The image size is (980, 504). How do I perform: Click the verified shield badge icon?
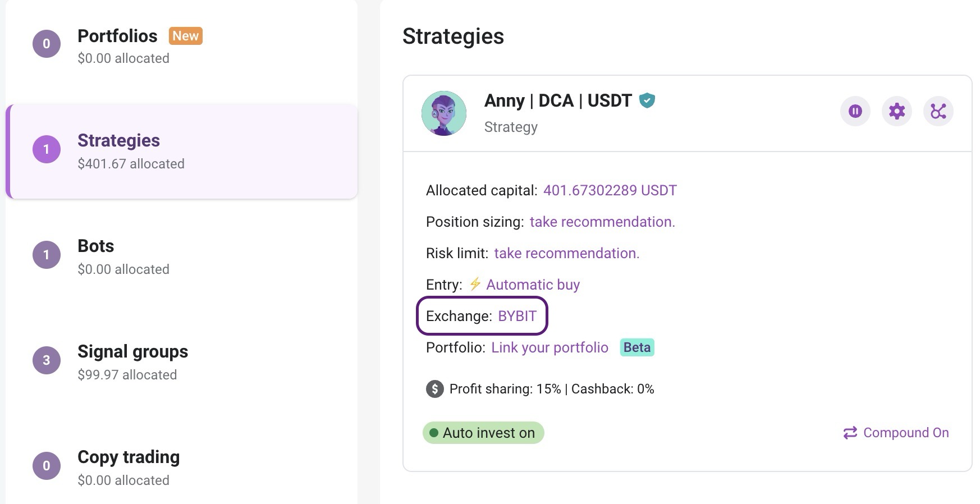(647, 100)
